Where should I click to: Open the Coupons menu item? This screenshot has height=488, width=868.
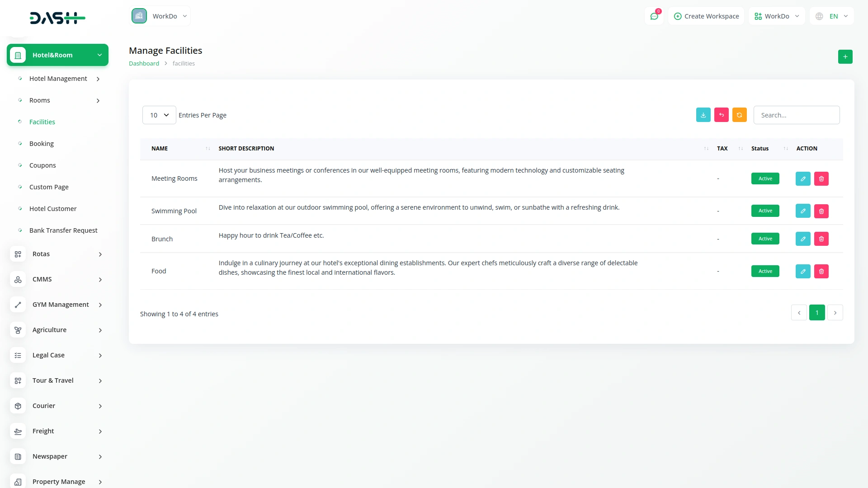(42, 165)
